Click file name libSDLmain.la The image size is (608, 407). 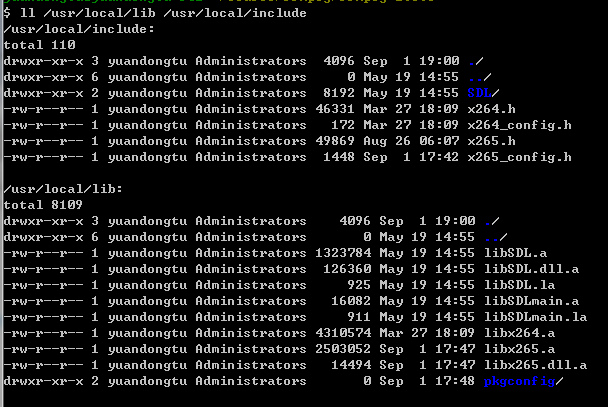535,317
